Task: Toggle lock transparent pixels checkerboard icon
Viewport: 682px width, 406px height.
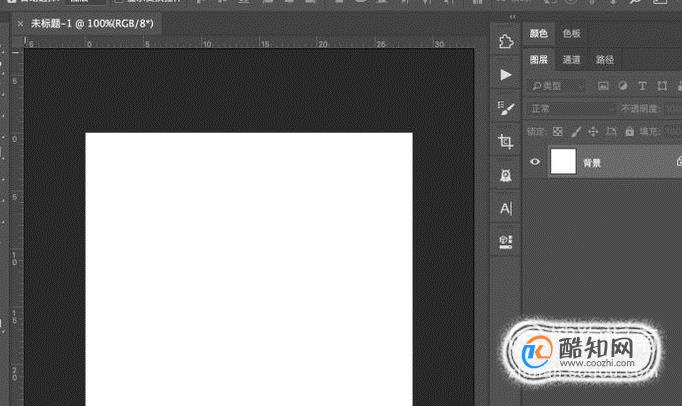Action: coord(558,131)
